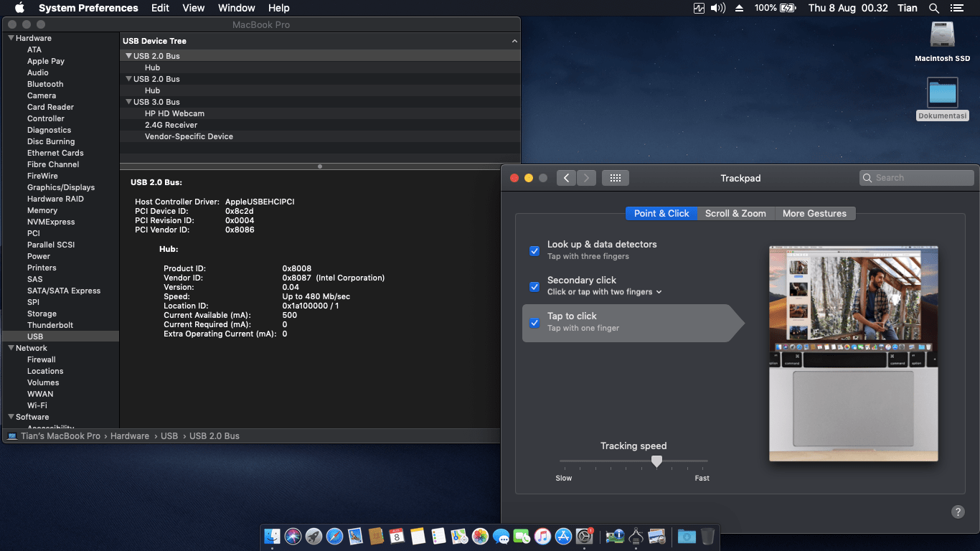The width and height of the screenshot is (980, 551).
Task: Open Trash in the Dock
Action: point(707,536)
